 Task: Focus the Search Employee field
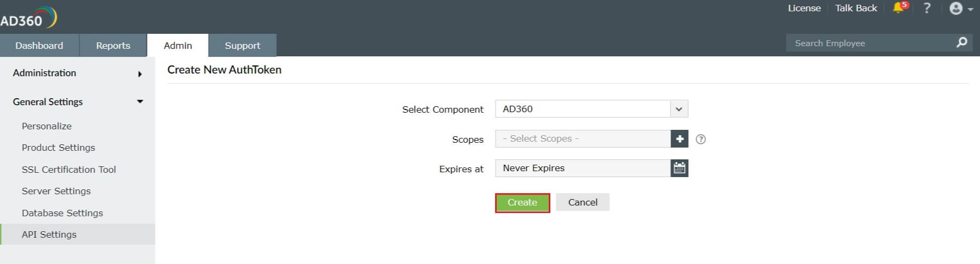tap(869, 43)
